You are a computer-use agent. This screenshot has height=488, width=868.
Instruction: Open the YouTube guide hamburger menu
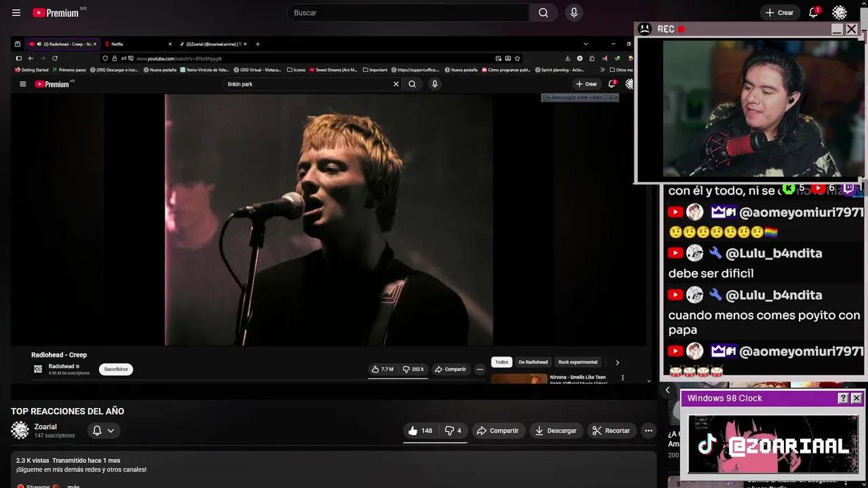(x=16, y=13)
